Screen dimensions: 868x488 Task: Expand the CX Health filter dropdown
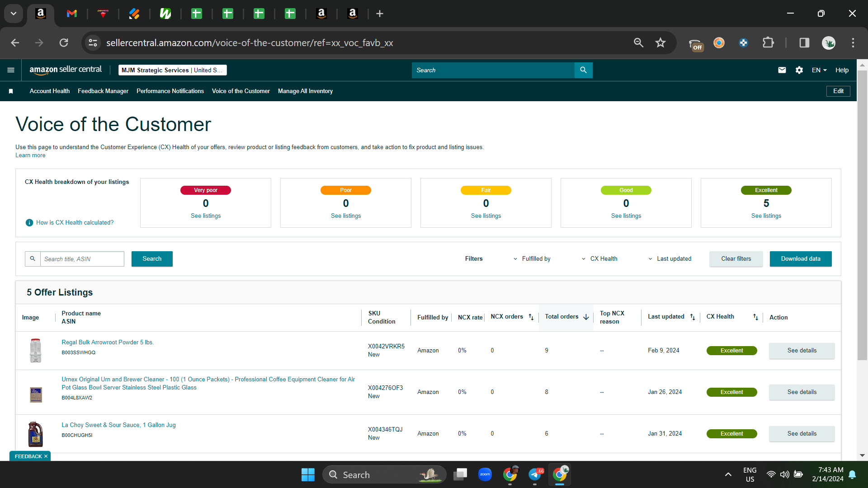599,259
